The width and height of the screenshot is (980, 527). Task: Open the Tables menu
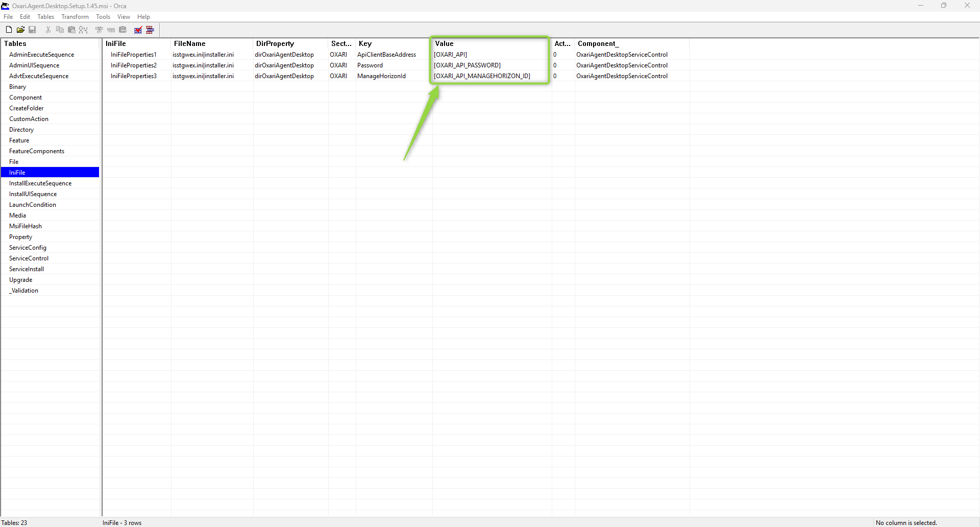[46, 17]
